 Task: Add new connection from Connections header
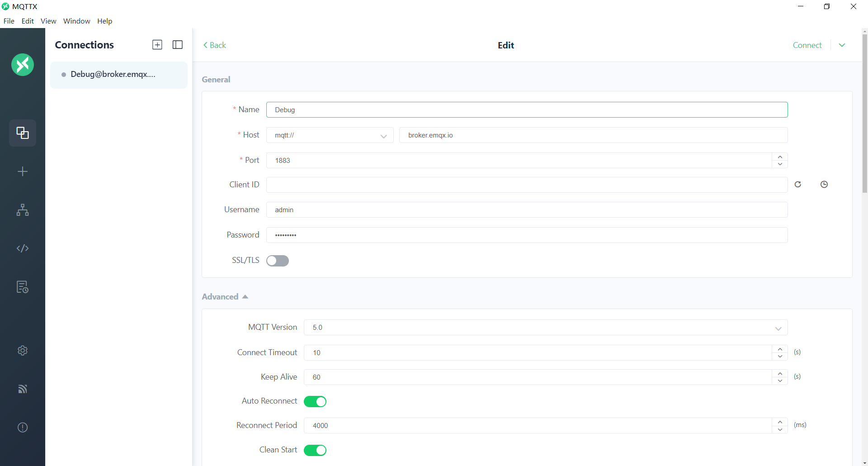tap(157, 45)
